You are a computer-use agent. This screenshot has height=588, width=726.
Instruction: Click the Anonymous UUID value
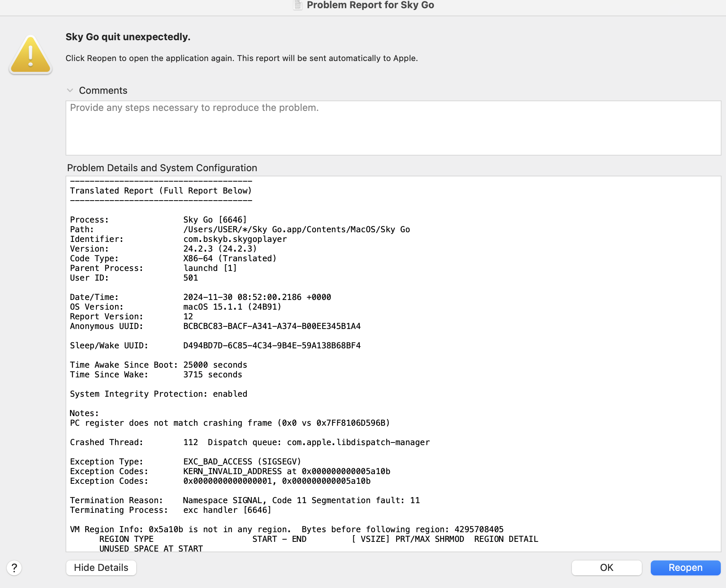[x=271, y=326]
